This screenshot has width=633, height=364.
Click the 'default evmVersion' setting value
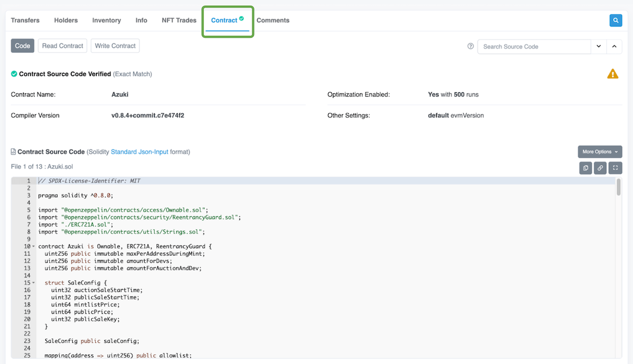[456, 115]
